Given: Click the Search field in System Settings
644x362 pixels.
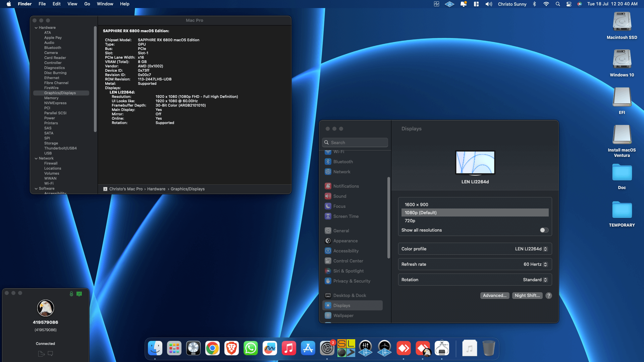Looking at the screenshot, I should point(355,142).
